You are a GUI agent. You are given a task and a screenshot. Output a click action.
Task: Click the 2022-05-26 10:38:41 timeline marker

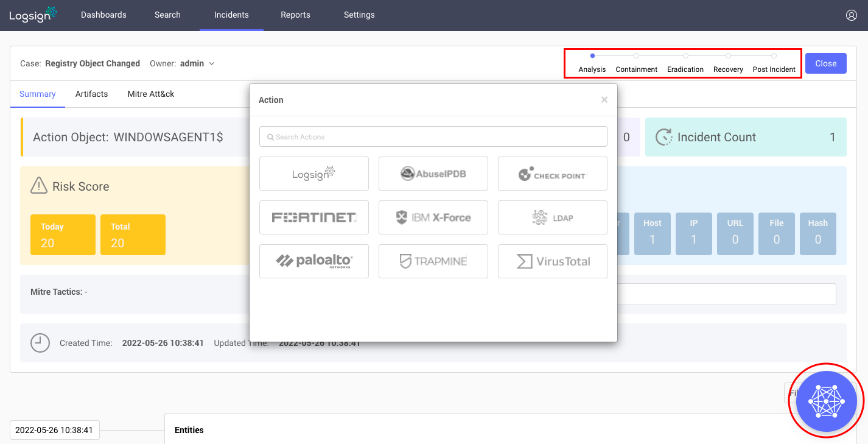click(x=55, y=430)
